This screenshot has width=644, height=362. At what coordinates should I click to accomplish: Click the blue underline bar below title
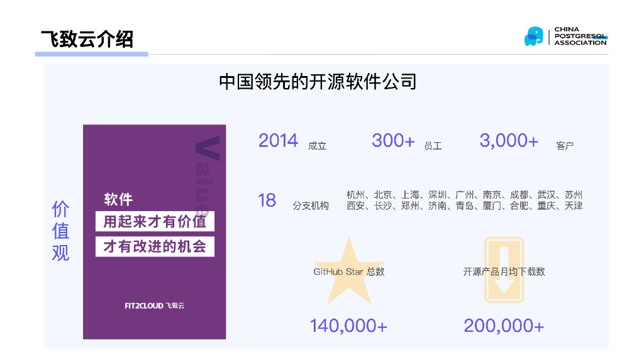(92, 55)
